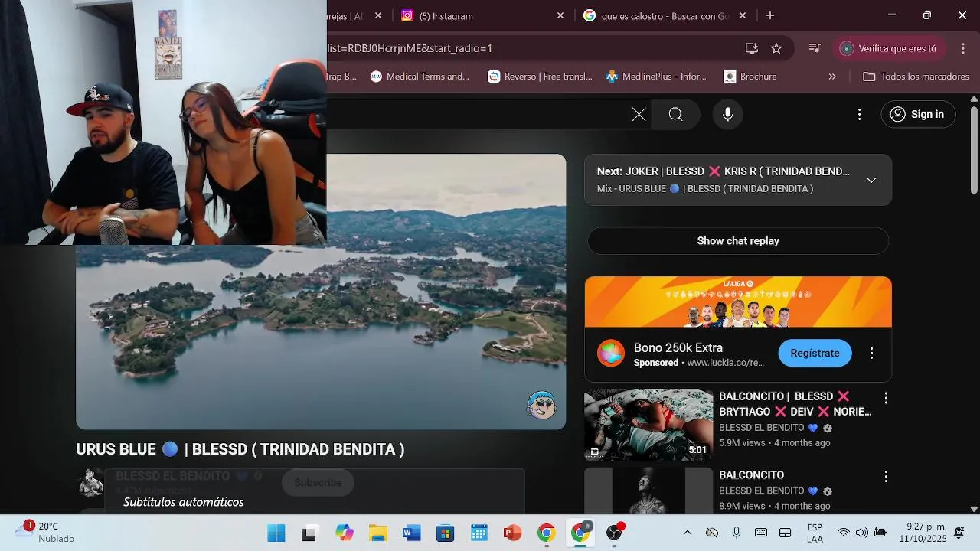Open the 'Todos los marcadores' folder
The width and height of the screenshot is (980, 551).
point(916,77)
